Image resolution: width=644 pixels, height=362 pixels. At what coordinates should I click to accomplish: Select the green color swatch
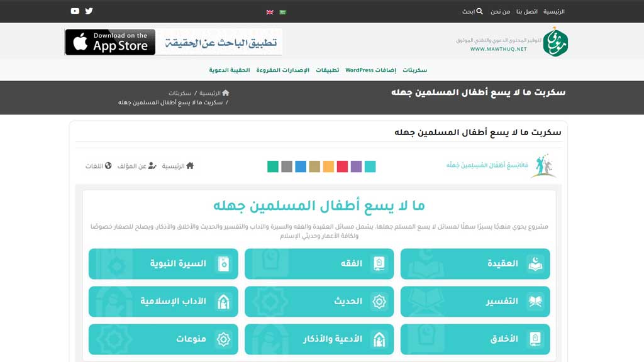[x=273, y=167]
